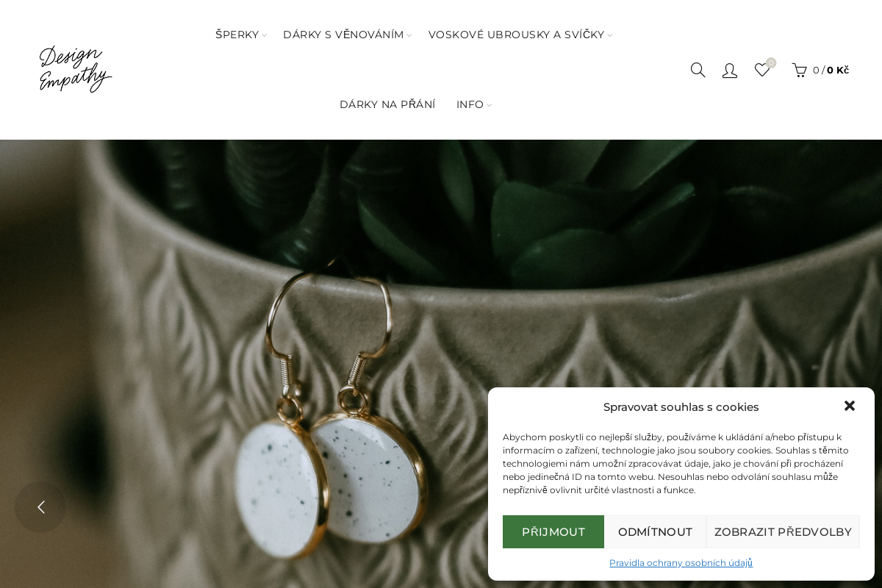
Task: Open the user account icon
Action: point(730,70)
